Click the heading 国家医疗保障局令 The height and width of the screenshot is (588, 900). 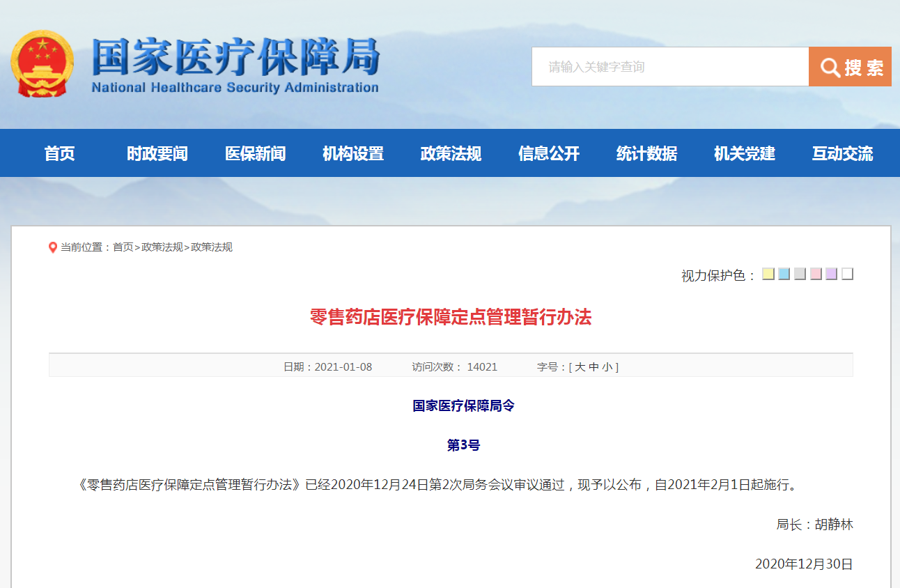click(x=464, y=405)
